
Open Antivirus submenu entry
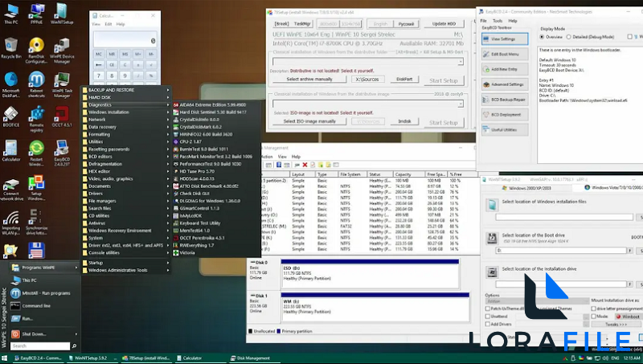pos(126,223)
